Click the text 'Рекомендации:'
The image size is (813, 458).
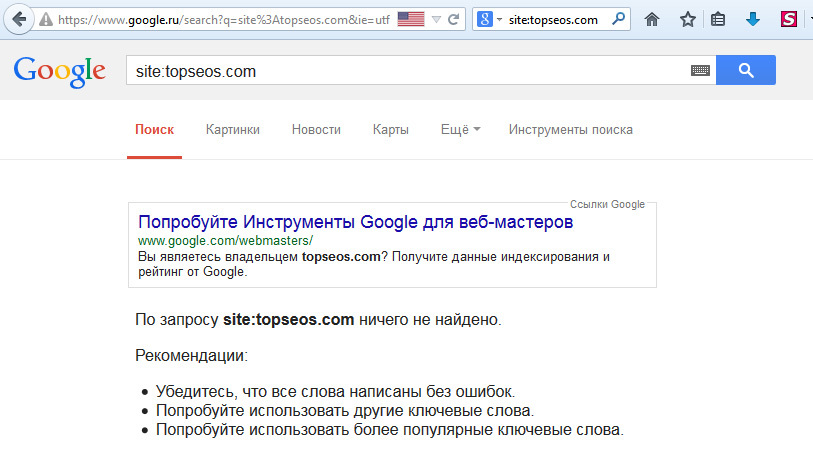[x=192, y=356]
